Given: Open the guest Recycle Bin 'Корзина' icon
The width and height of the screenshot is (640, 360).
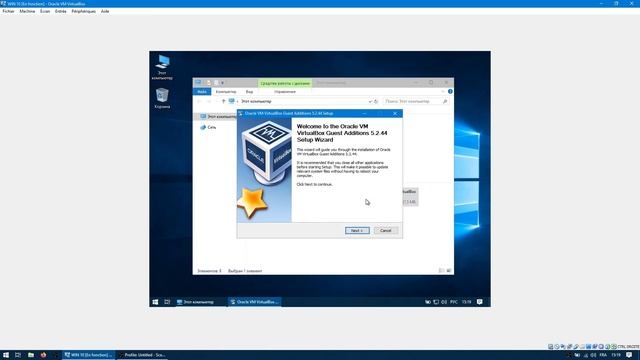Looking at the screenshot, I should [162, 98].
